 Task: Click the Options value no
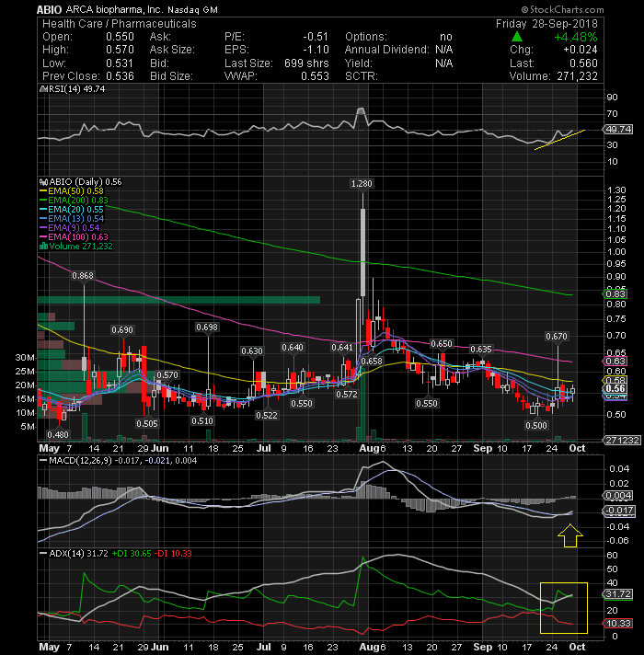click(446, 37)
